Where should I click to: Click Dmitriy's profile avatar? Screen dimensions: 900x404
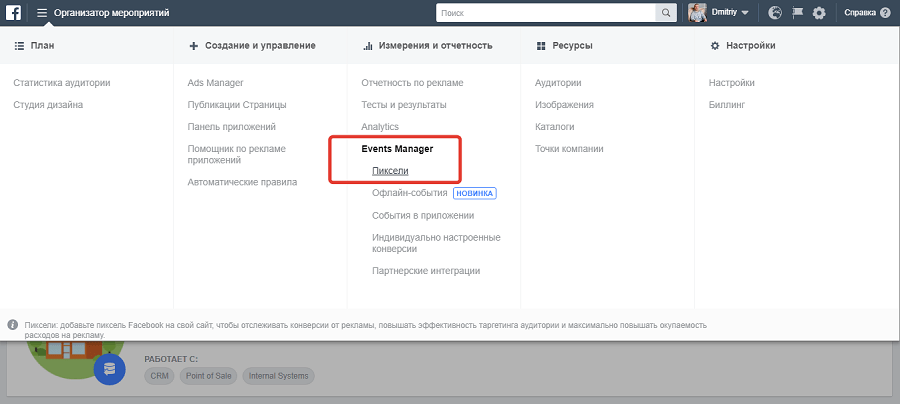697,13
